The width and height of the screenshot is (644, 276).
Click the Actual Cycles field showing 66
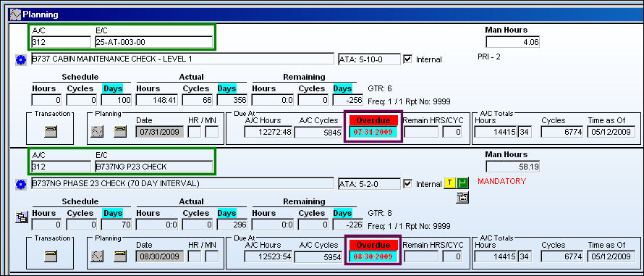(x=197, y=100)
